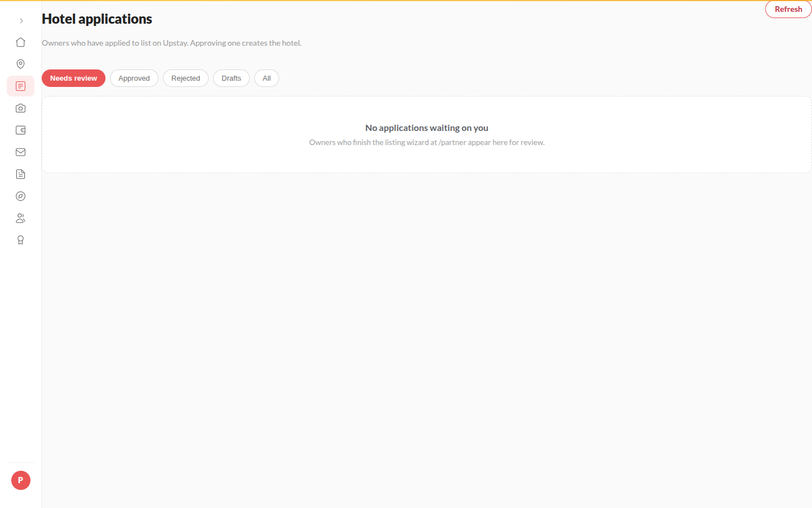Open the envelope messages icon

coord(21,152)
